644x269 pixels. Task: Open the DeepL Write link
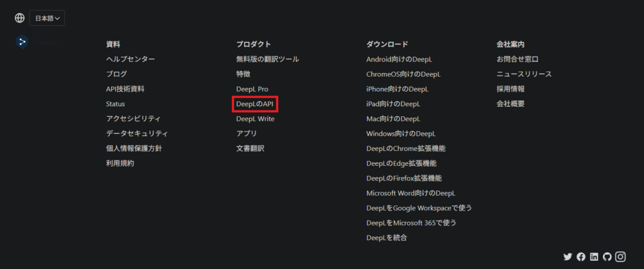click(x=255, y=119)
